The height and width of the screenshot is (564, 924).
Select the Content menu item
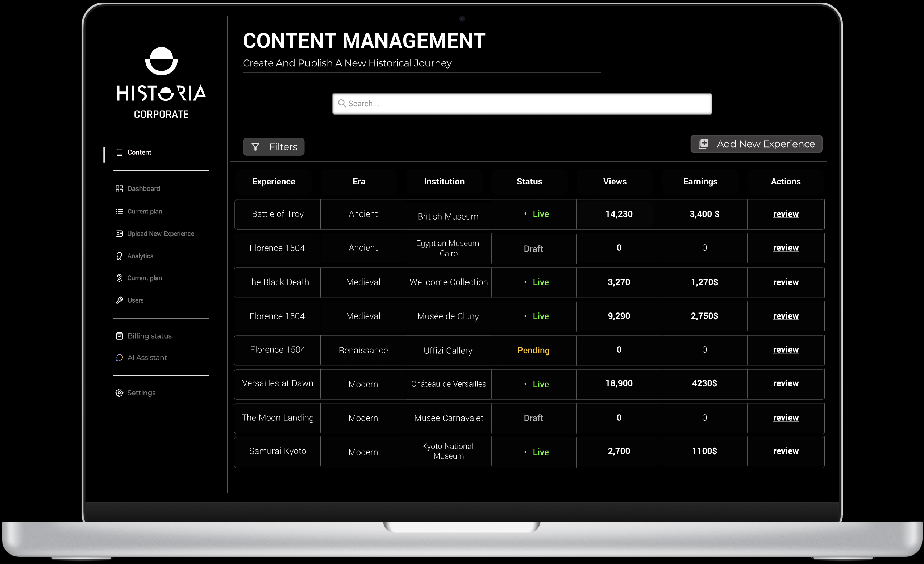[139, 152]
